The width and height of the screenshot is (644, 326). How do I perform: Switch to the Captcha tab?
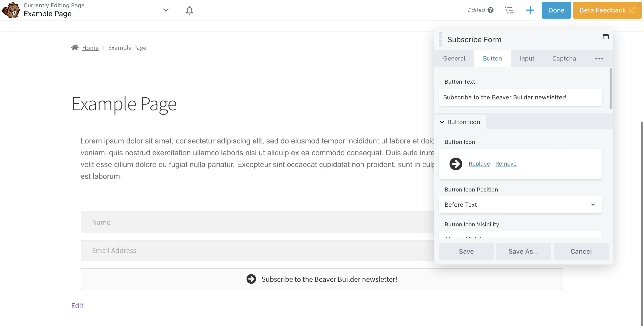tap(564, 58)
